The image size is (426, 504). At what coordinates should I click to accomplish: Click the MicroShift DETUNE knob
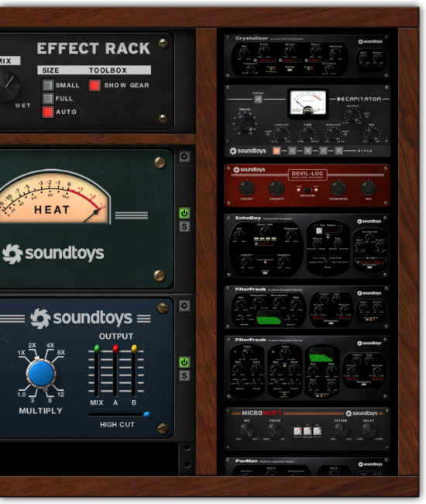click(x=341, y=430)
